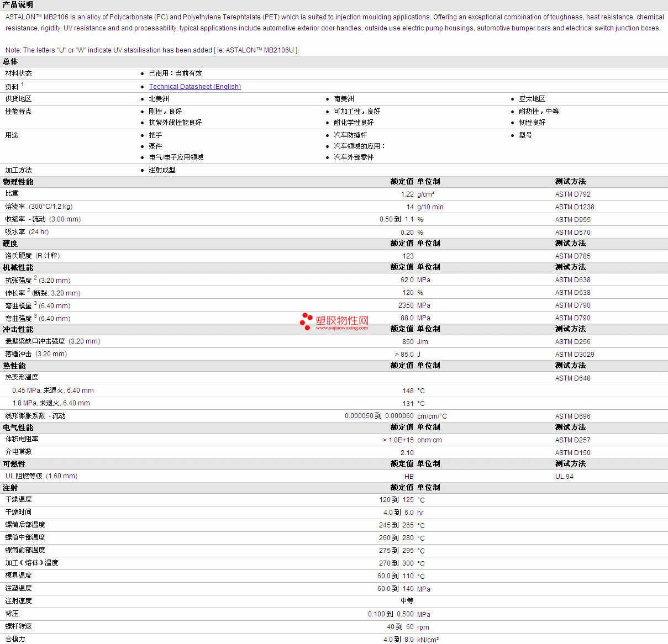
Task: Click 加工(熔体)温度 row label
Action: [x=32, y=563]
